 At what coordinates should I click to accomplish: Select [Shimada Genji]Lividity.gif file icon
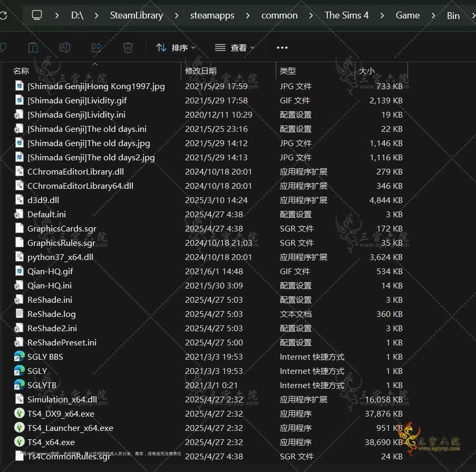pyautogui.click(x=20, y=101)
